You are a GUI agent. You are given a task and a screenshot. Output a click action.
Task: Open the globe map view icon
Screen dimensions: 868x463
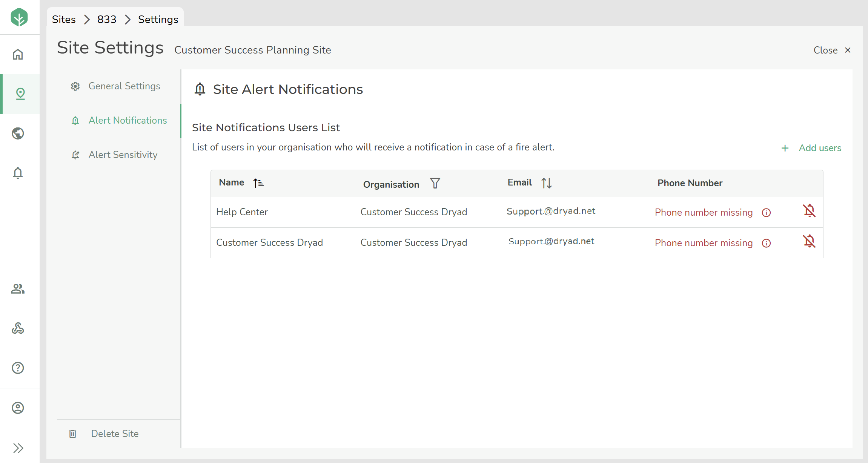coord(18,133)
